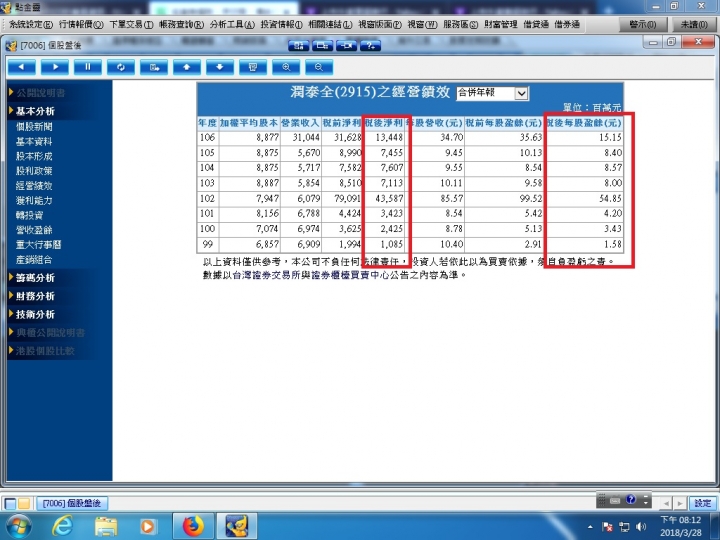Click the 稅後每股盈餘(元) column header
Viewport: 720px width, 540px height.
click(x=584, y=123)
